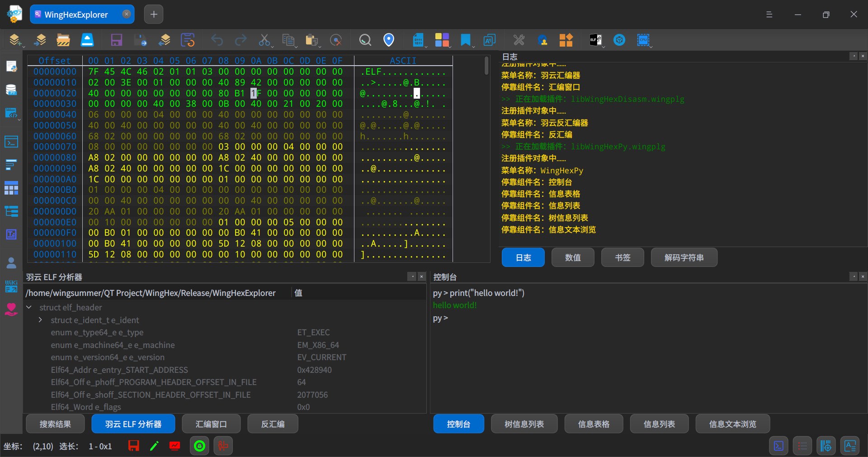
Task: Click the blue bookmark icon
Action: pos(465,40)
